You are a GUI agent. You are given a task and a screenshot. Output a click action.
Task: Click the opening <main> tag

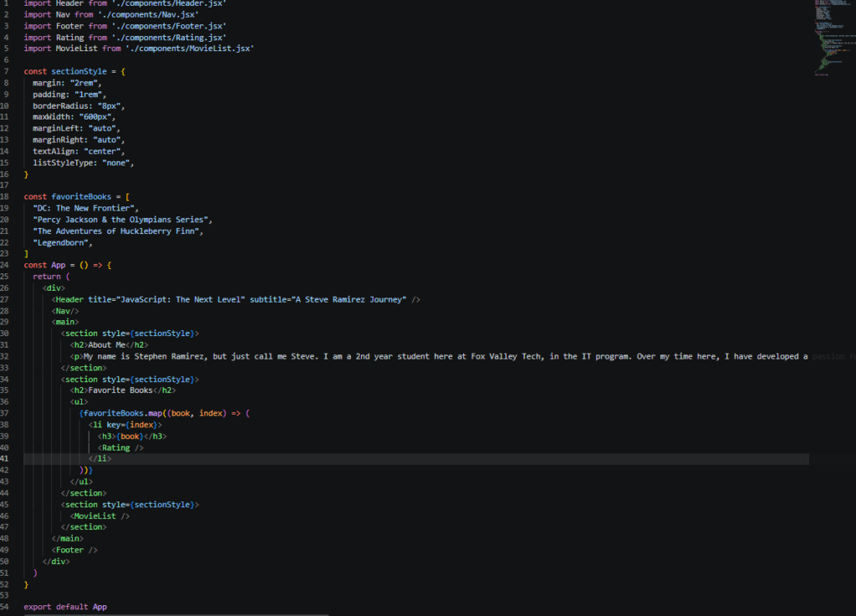tap(65, 322)
